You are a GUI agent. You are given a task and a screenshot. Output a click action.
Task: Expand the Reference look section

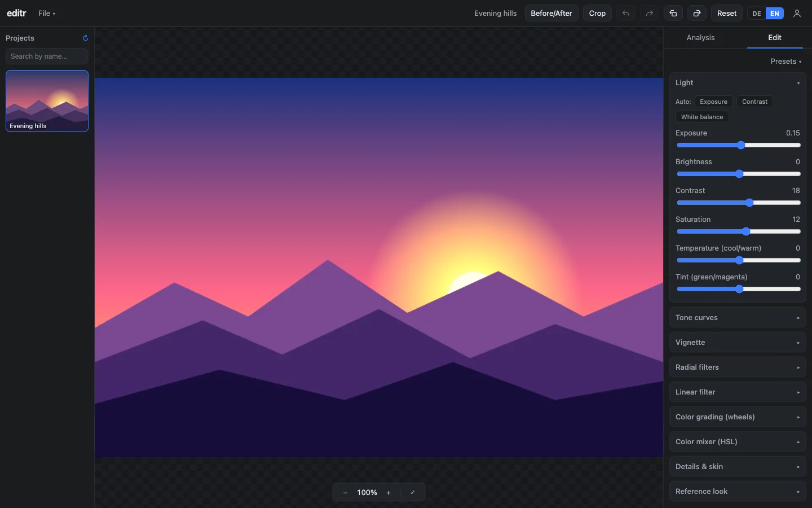pyautogui.click(x=738, y=492)
